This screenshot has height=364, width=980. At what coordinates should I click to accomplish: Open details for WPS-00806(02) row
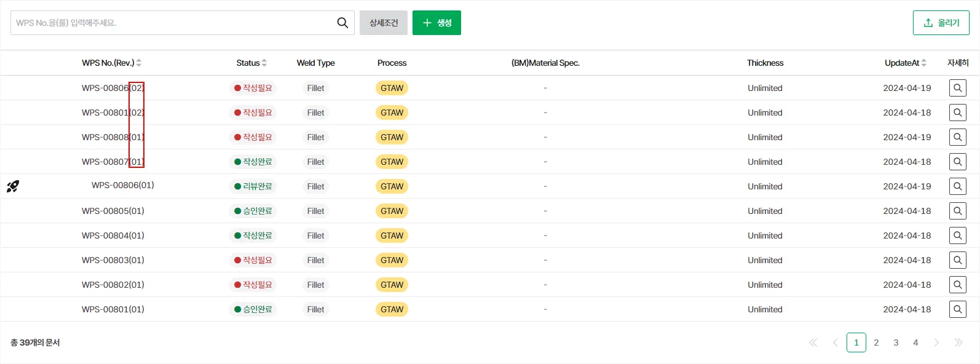957,88
